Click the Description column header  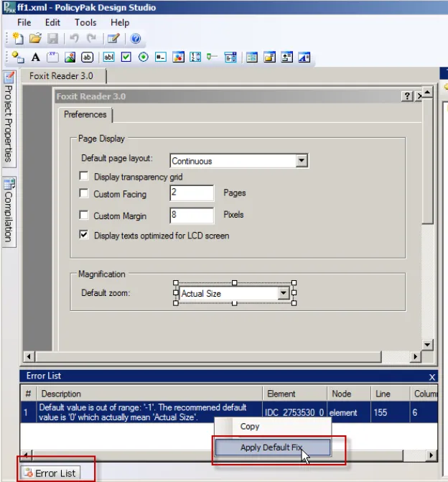point(149,394)
